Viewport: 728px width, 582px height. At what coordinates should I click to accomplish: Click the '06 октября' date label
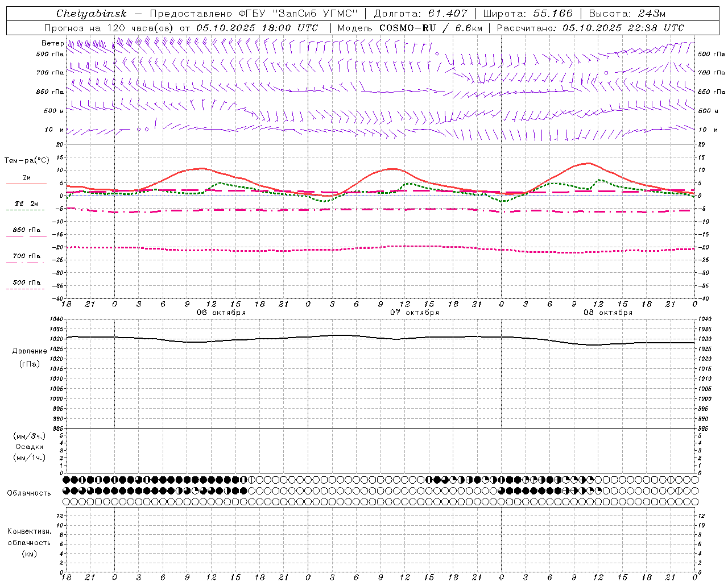click(221, 313)
